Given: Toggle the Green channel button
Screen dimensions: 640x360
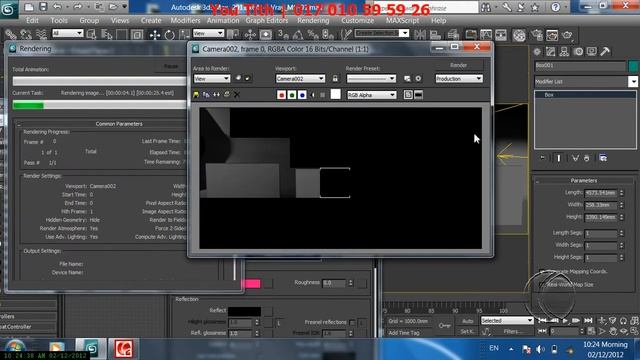Looking at the screenshot, I should point(292,95).
